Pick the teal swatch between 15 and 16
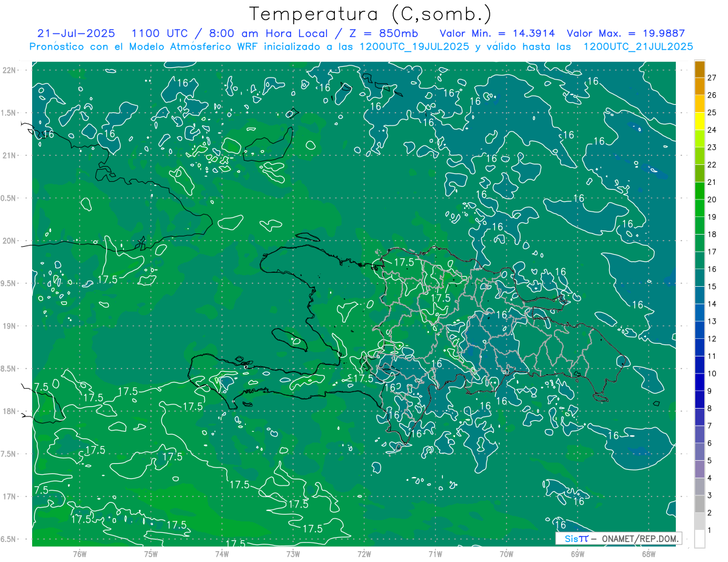 click(699, 277)
